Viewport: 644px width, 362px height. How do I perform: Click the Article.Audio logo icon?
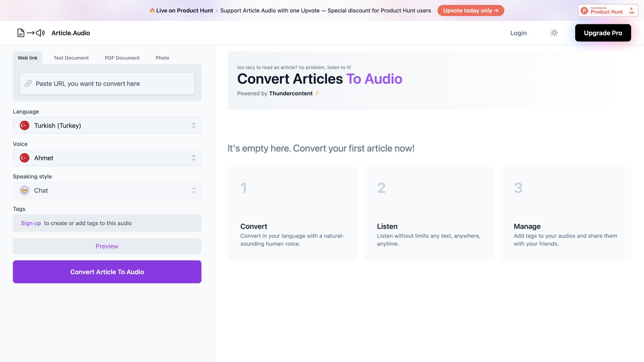pyautogui.click(x=31, y=33)
